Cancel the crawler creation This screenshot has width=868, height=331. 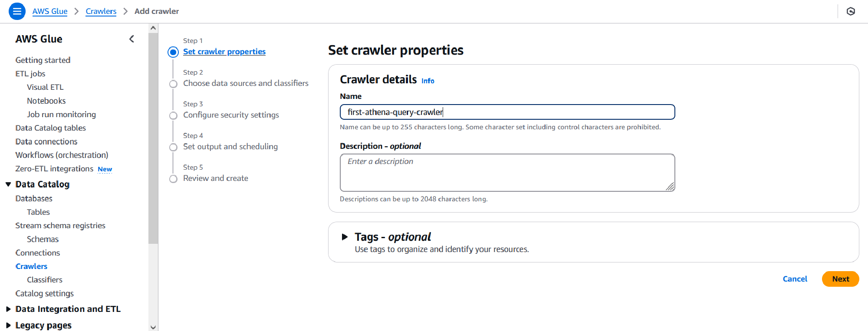coord(795,279)
